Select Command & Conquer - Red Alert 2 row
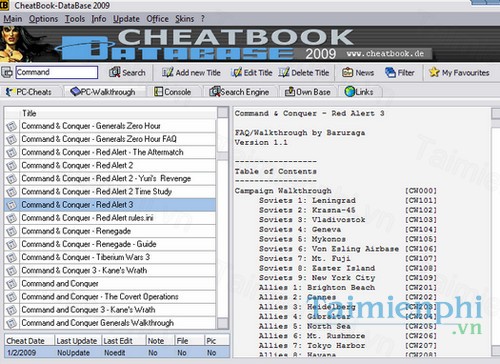The width and height of the screenshot is (500, 364). [x=110, y=165]
